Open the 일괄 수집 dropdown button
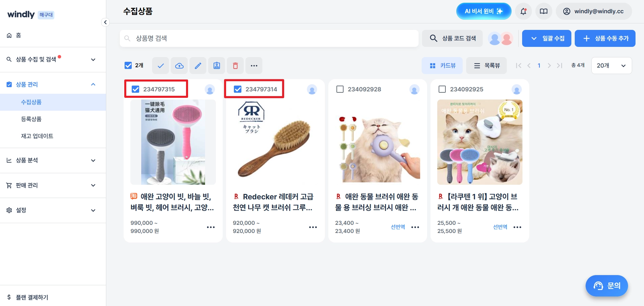Viewport: 644px width, 306px height. [x=547, y=38]
